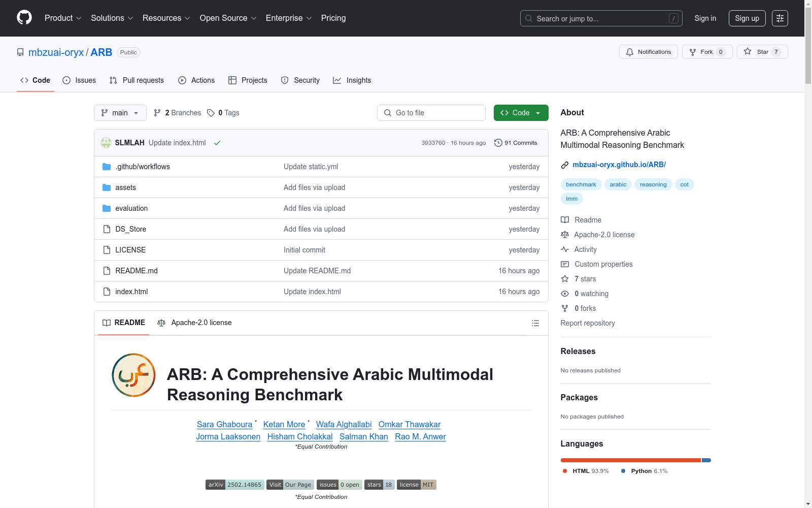Click the Sign up button
The image size is (812, 508).
pos(747,18)
